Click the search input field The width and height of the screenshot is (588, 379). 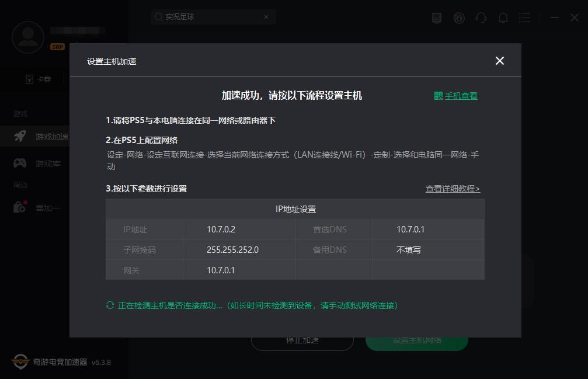coord(210,17)
